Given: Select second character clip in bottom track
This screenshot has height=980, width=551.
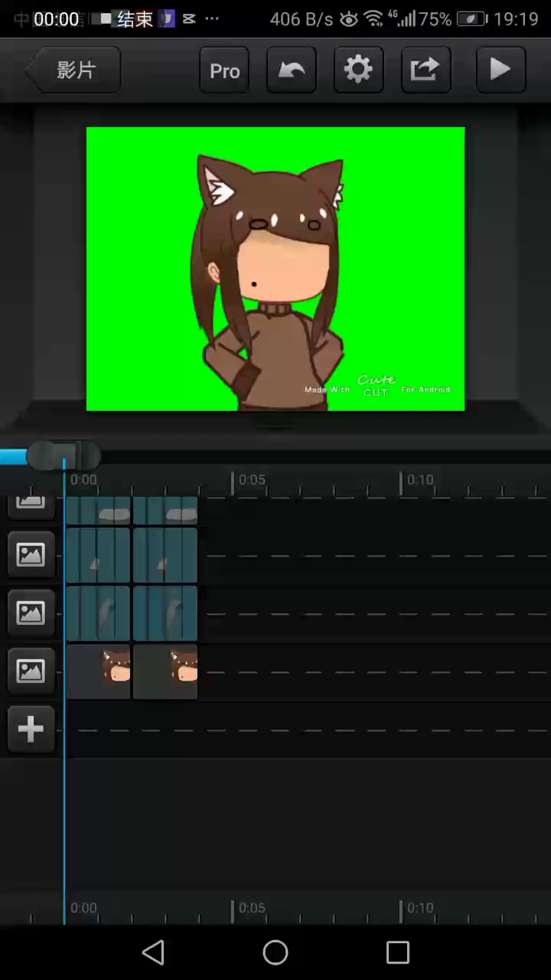Looking at the screenshot, I should click(x=165, y=671).
